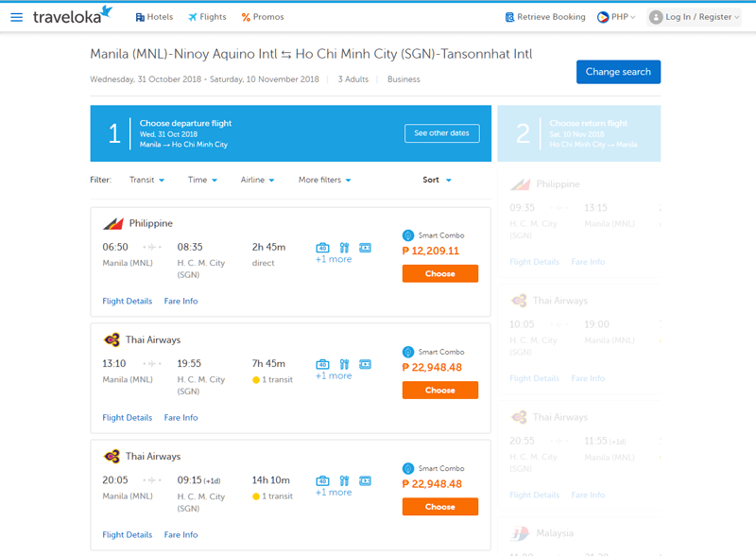The width and height of the screenshot is (756, 556).
Task: Expand the Transit filter dropdown
Action: tap(146, 180)
